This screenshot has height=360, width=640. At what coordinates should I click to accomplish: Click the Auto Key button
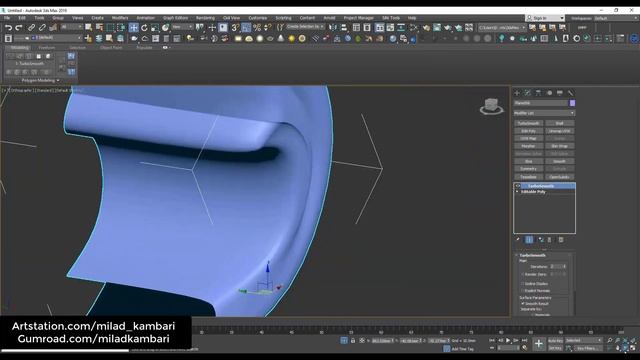(x=555, y=340)
